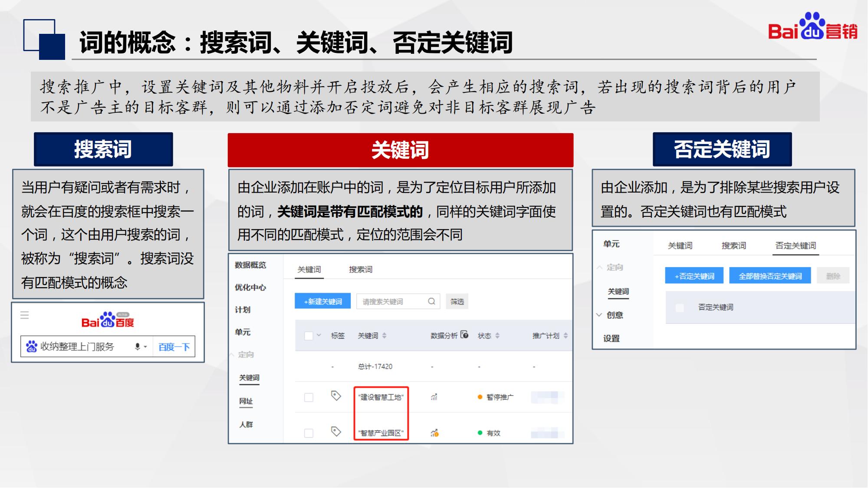Tick the checkbox for the 智慧产业园区 row
Image resolution: width=868 pixels, height=488 pixels.
pos(309,433)
